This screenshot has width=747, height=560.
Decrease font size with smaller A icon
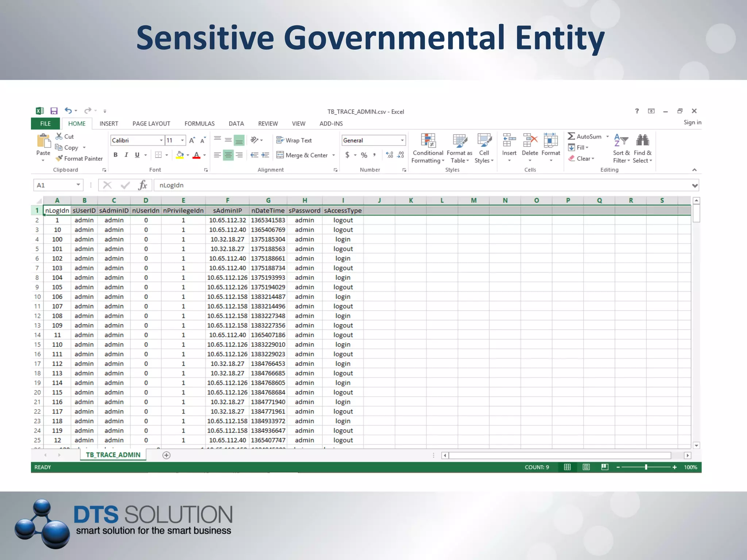(203, 140)
